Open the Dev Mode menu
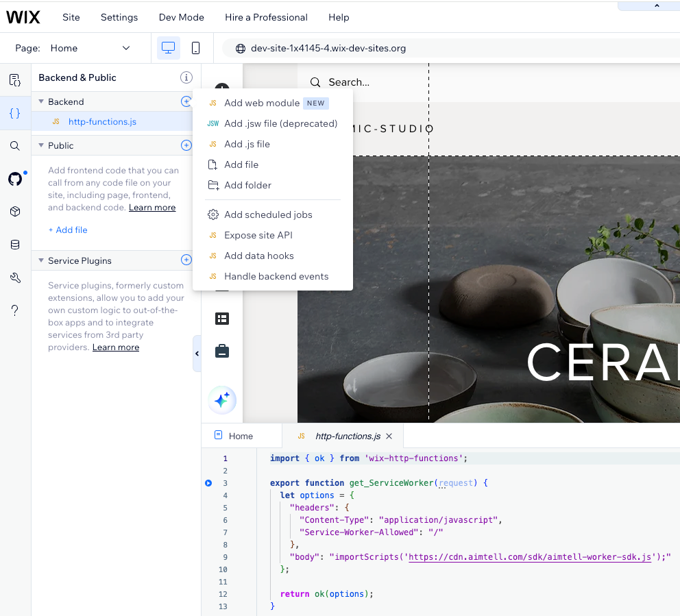The height and width of the screenshot is (616, 680). pos(181,17)
